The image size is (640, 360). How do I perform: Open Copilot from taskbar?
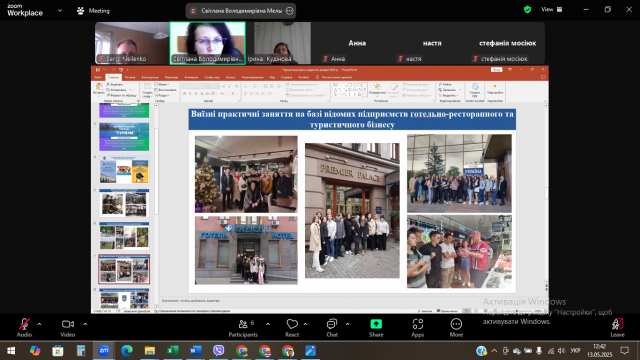point(35,351)
